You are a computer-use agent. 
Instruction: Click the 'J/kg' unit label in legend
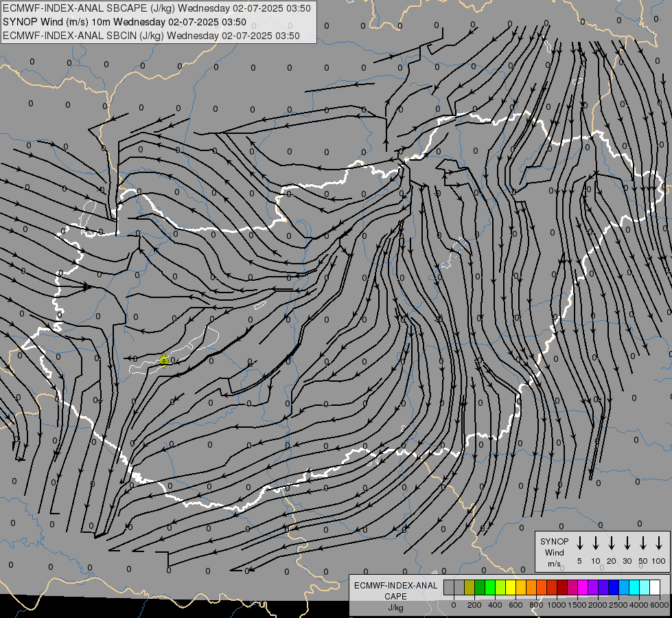tap(395, 608)
